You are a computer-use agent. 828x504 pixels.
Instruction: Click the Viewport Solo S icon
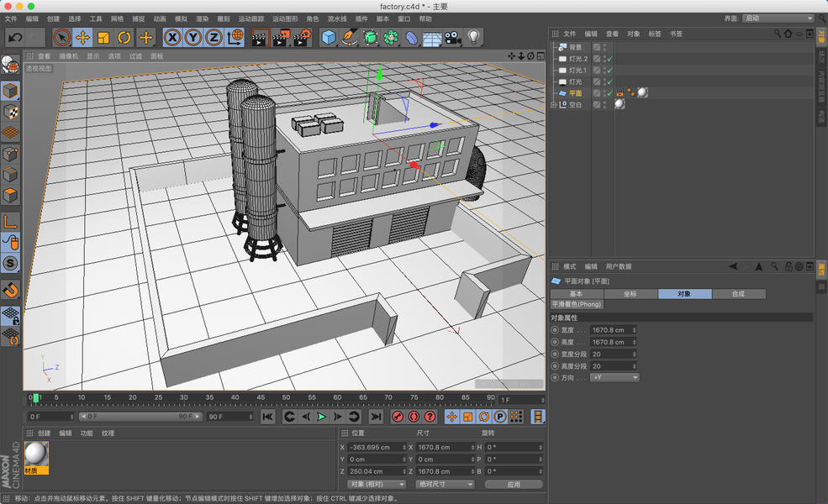[x=11, y=264]
